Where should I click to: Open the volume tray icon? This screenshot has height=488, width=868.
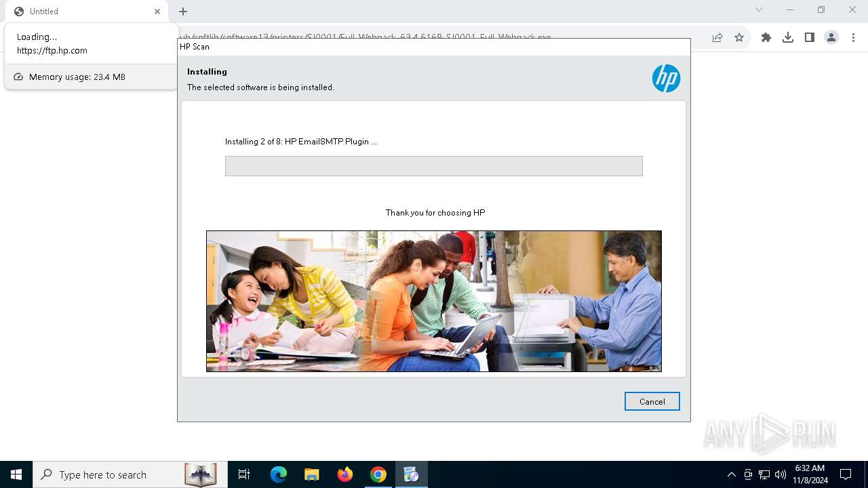[781, 474]
